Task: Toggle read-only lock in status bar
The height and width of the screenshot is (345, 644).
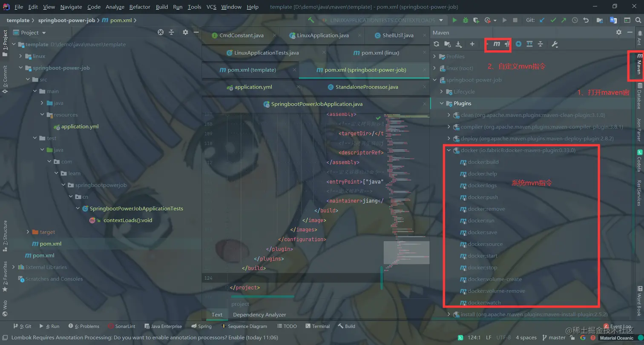Action: coord(572,338)
